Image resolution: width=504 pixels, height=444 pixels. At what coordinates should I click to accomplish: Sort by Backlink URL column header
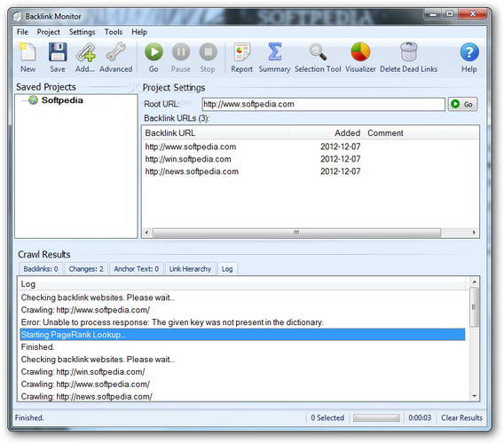[x=216, y=133]
